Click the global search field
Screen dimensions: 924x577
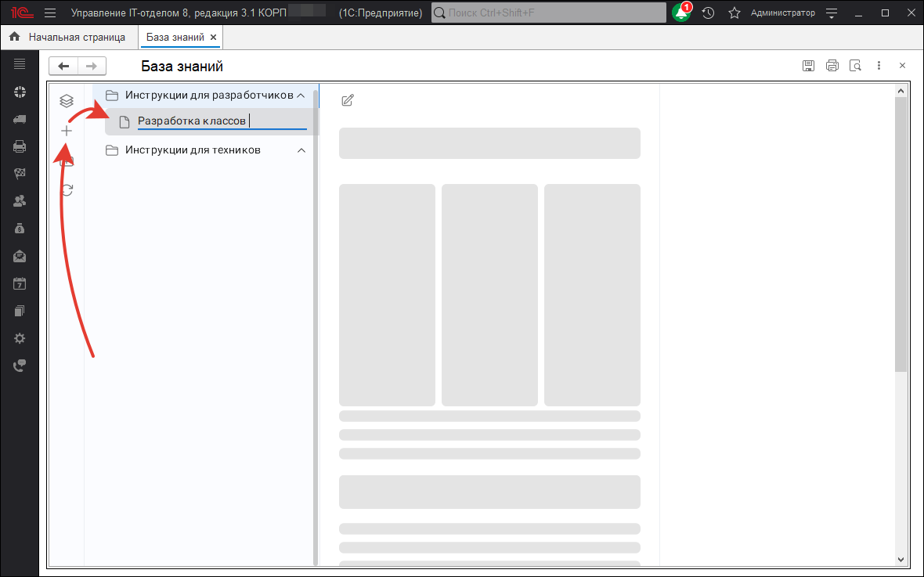tap(552, 13)
